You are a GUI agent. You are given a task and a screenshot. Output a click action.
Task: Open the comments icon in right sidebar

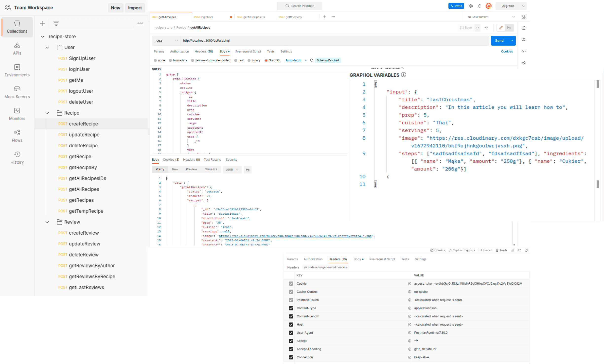click(x=524, y=39)
